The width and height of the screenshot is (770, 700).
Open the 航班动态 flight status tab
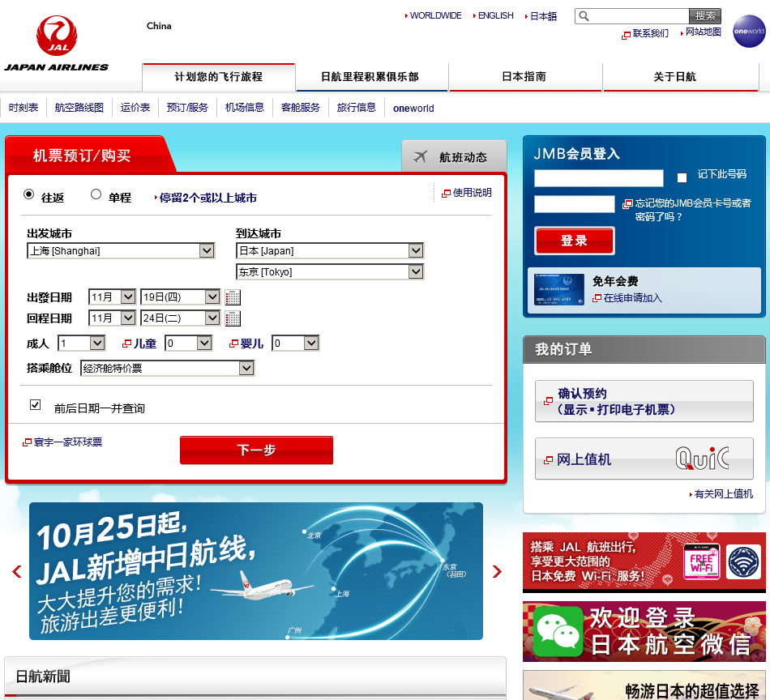tap(454, 156)
